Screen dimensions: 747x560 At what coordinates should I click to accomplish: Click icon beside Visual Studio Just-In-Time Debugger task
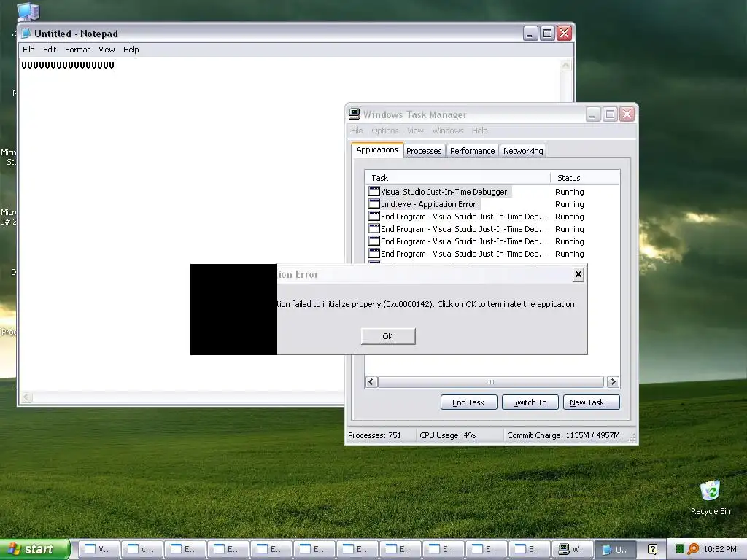[x=374, y=192]
